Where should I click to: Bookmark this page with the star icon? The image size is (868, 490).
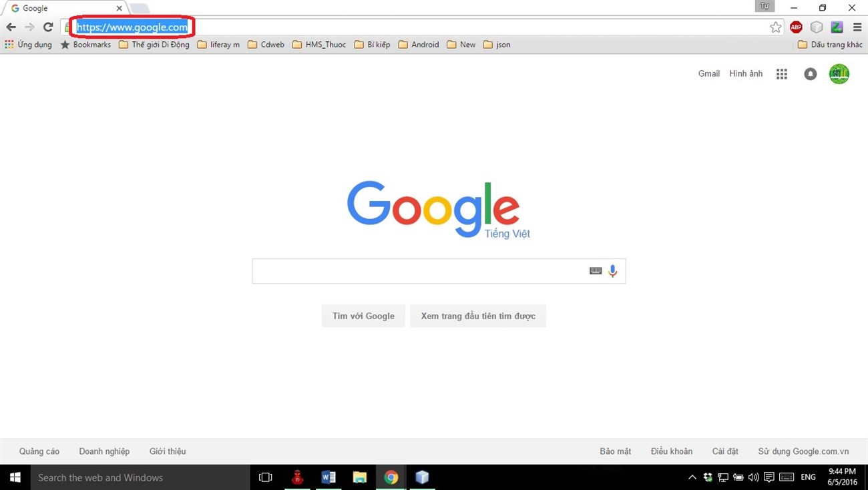point(775,27)
